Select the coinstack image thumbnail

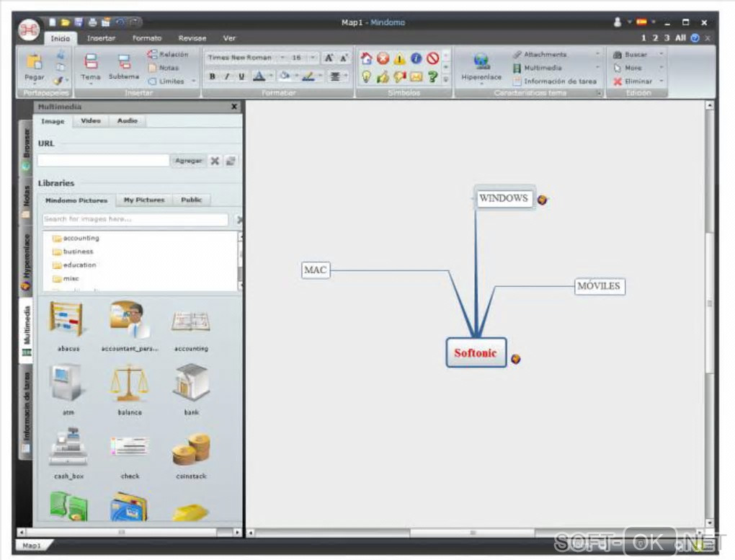click(x=191, y=448)
